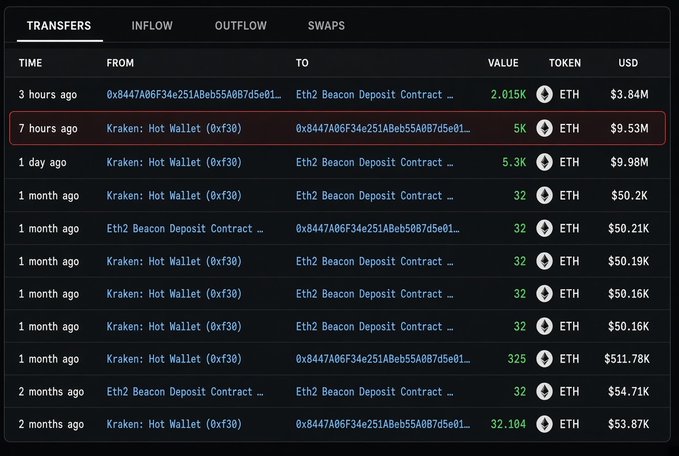
Task: Click the $511.78K USD amount
Action: pos(627,359)
